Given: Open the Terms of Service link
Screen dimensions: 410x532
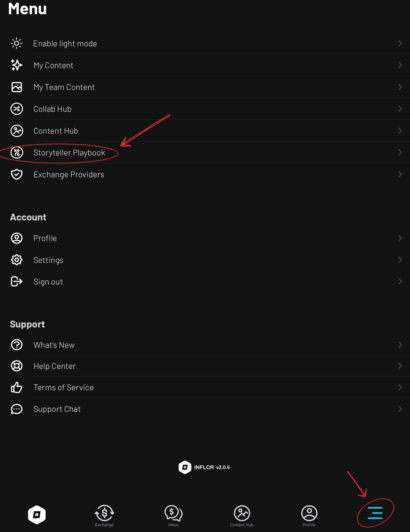Looking at the screenshot, I should click(64, 388).
